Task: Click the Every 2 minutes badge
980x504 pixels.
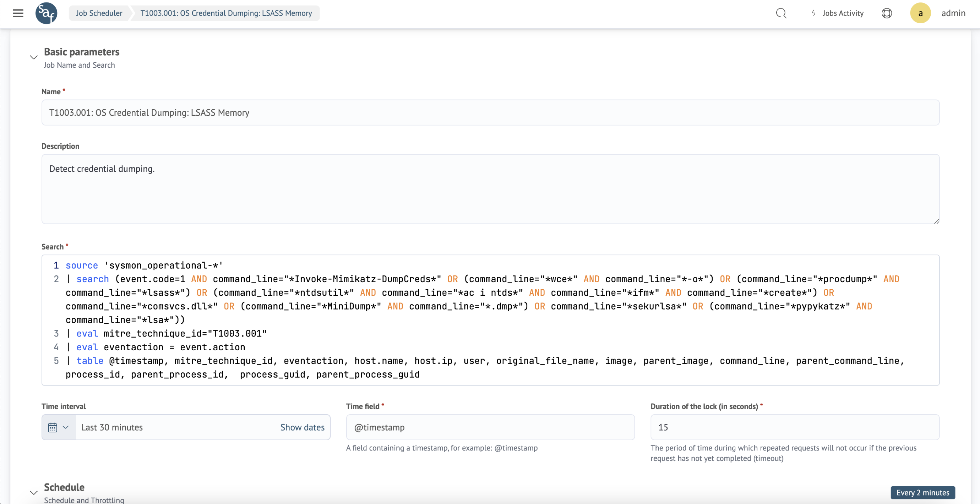Action: click(922, 493)
